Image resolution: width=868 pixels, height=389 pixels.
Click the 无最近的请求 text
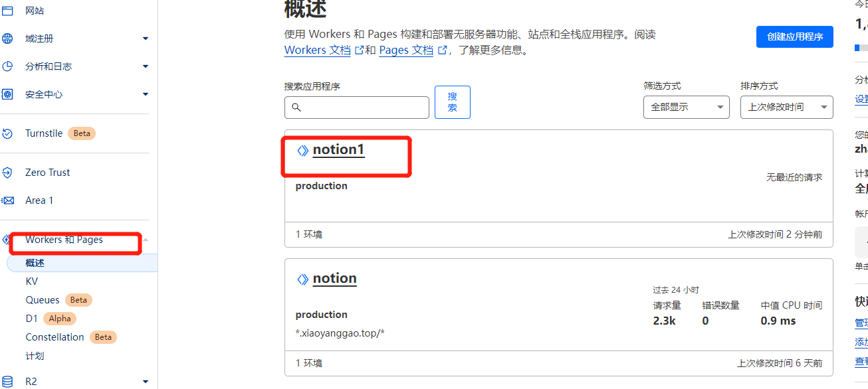(x=794, y=177)
